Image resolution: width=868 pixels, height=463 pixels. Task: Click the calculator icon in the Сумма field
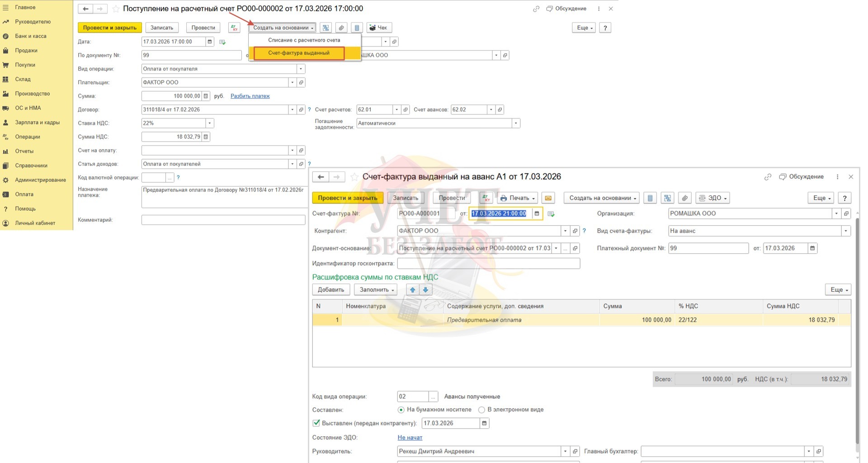[x=206, y=96]
